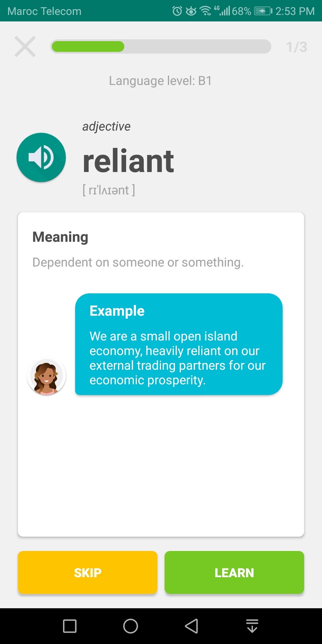Tap the Meaning definition text
Image resolution: width=322 pixels, height=644 pixels.
click(x=138, y=262)
